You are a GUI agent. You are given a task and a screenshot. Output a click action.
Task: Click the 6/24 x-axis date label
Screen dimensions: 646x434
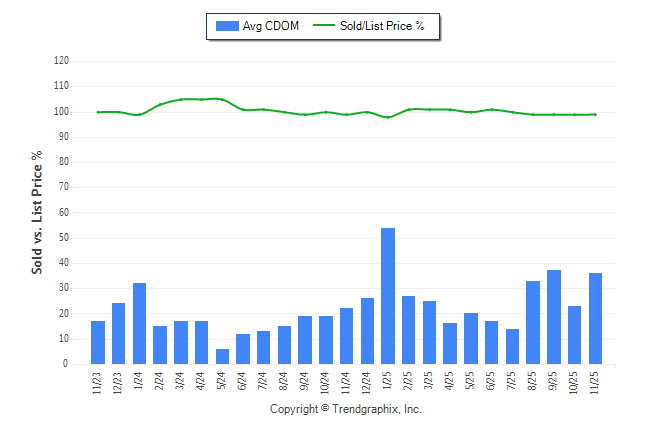pos(243,382)
